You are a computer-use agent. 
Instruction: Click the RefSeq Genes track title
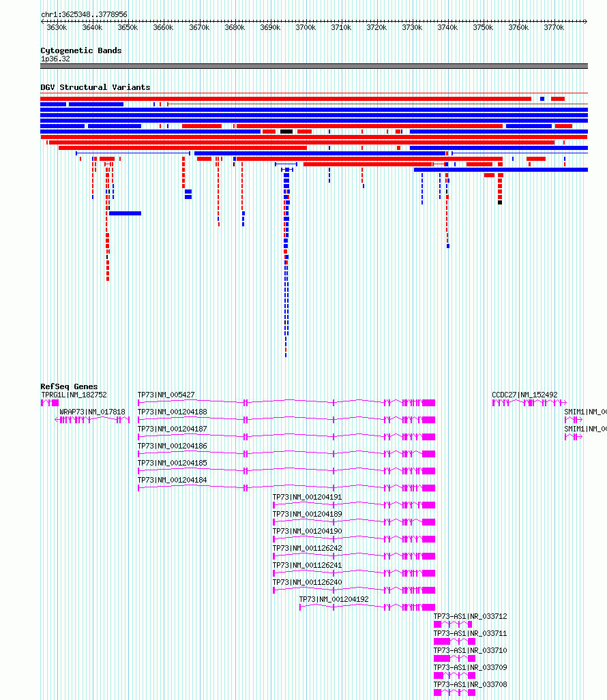[x=69, y=386]
